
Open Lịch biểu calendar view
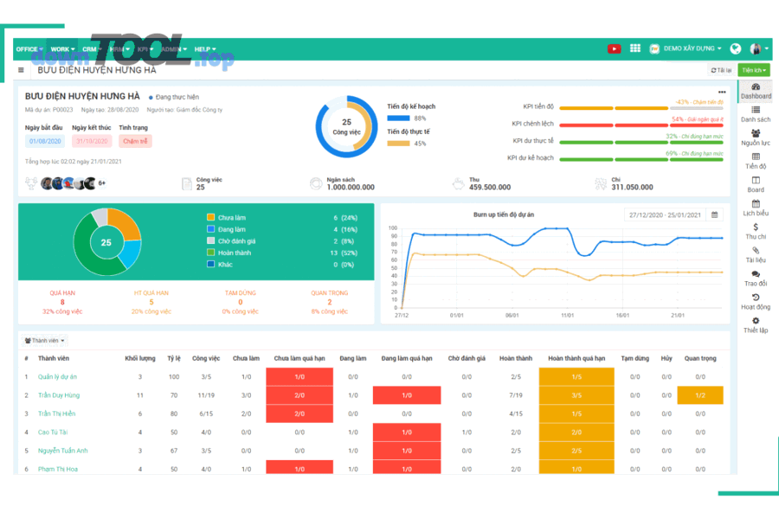[756, 208]
